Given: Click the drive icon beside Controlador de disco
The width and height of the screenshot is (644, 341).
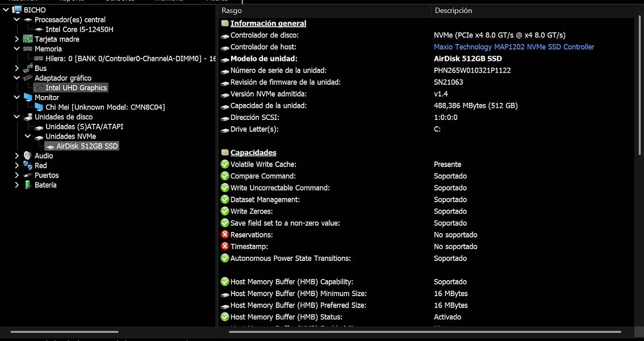Looking at the screenshot, I should (225, 36).
